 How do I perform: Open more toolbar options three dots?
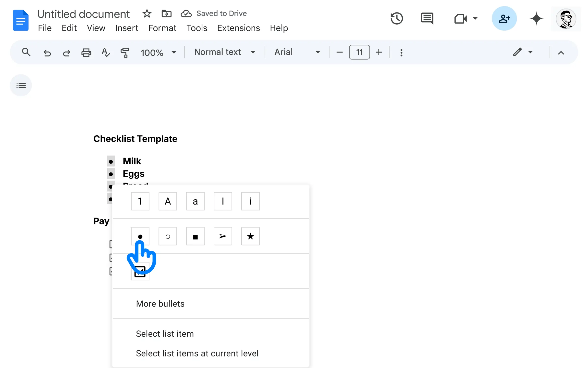click(401, 53)
